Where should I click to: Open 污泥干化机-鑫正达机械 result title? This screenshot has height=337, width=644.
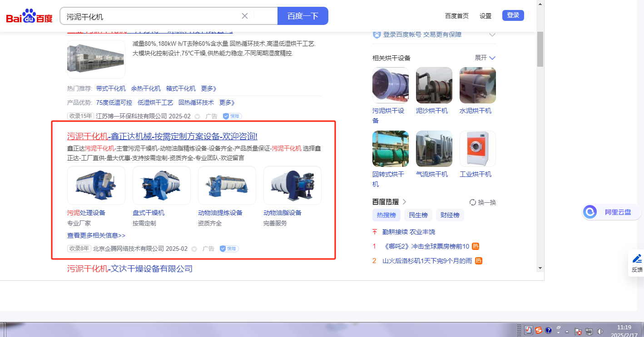click(x=162, y=137)
